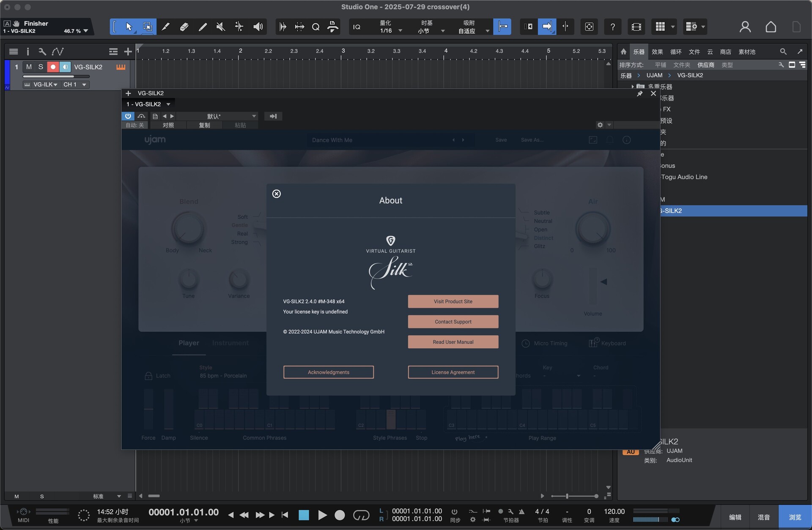This screenshot has height=530, width=812.
Task: Toggle Autoscroll arrow button
Action: point(547,27)
